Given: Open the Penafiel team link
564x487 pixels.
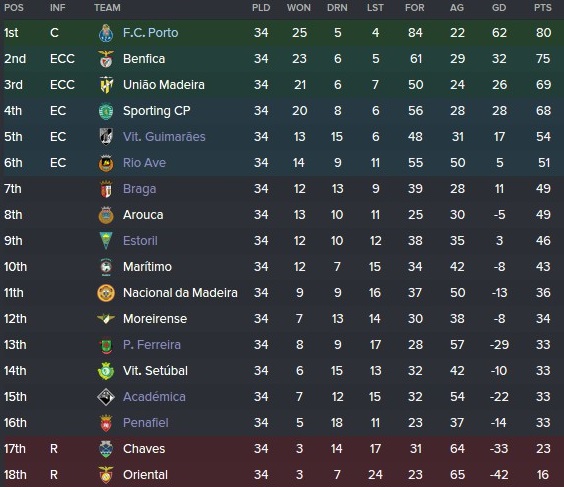Looking at the screenshot, I should click(x=145, y=423).
